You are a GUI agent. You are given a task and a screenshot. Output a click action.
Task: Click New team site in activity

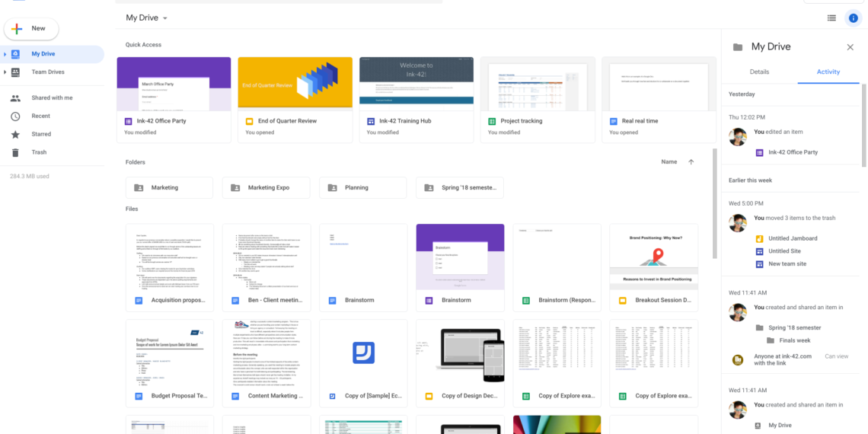pos(787,264)
